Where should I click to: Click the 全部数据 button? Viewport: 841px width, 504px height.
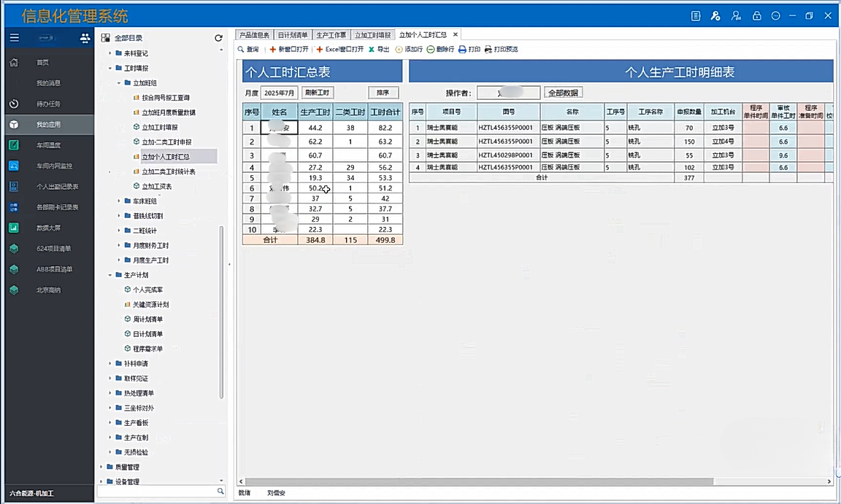[563, 93]
